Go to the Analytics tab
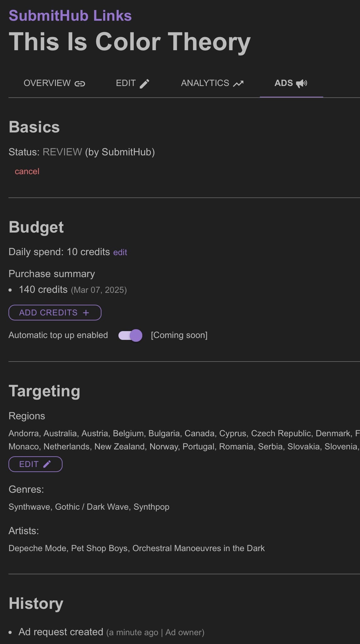The width and height of the screenshot is (360, 644). [212, 83]
